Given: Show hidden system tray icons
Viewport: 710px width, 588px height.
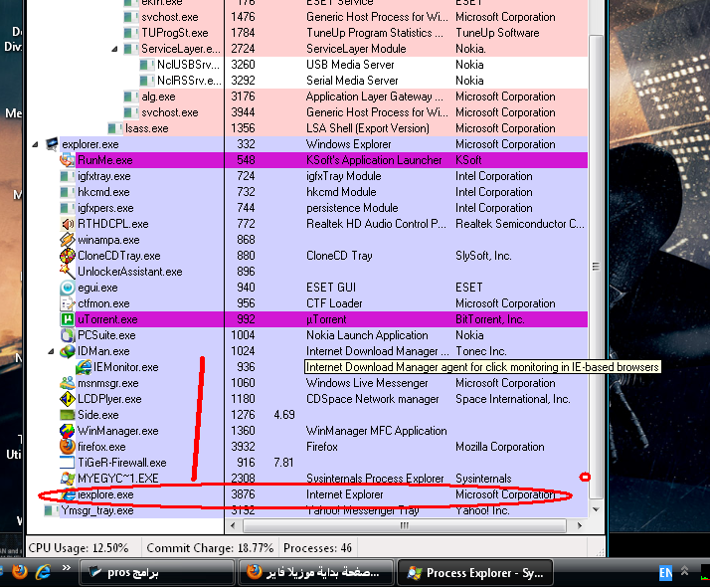Looking at the screenshot, I should (684, 571).
